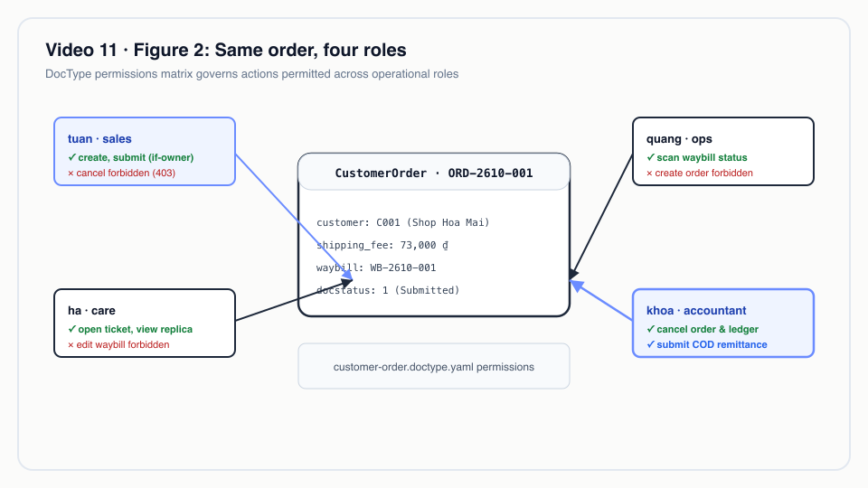
Task: Click the figure title Same order, four roles
Action: tap(310, 50)
